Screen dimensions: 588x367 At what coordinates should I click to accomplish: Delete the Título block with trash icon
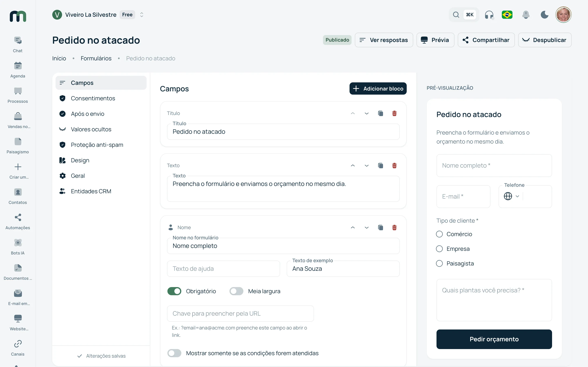394,113
